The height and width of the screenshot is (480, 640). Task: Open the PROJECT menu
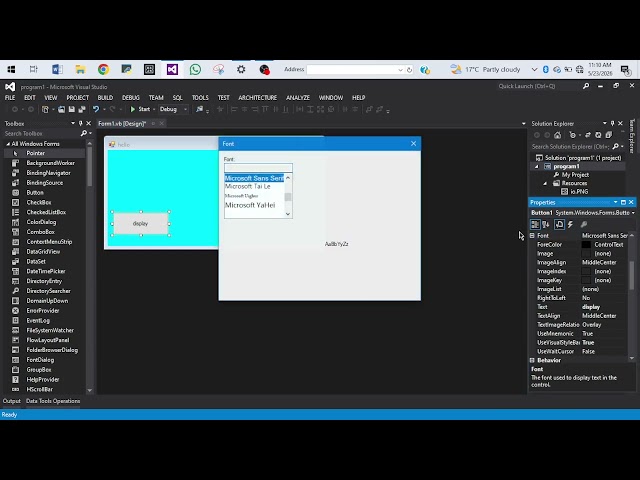78,98
